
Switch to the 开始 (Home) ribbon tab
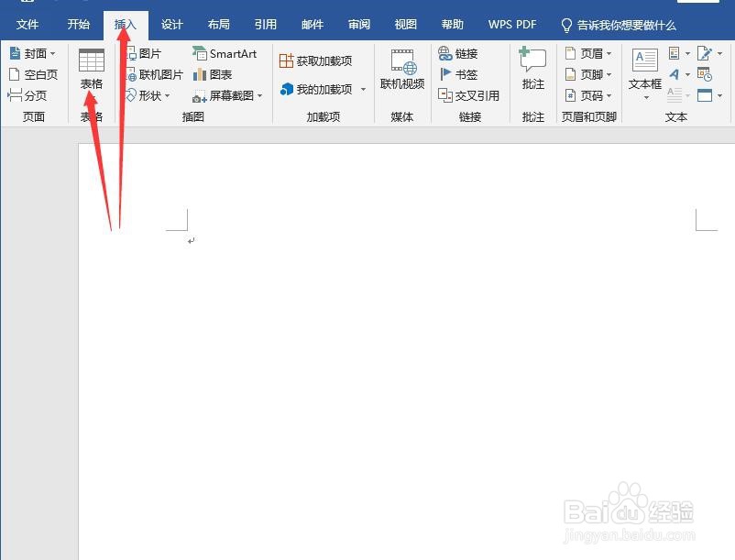coord(77,25)
